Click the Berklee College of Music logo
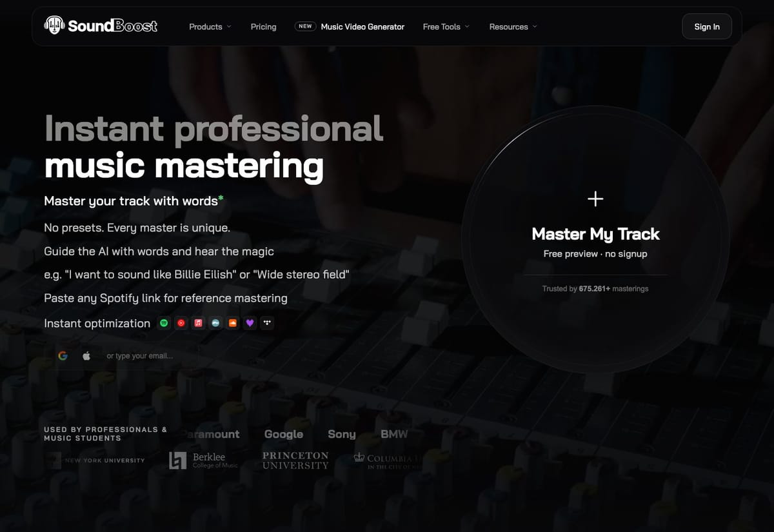774x532 pixels. (203, 460)
